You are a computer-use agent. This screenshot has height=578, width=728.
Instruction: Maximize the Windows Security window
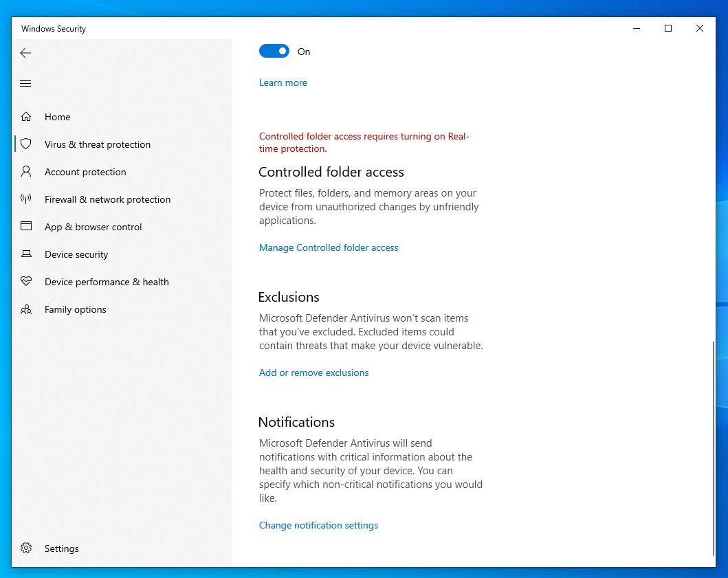tap(668, 28)
